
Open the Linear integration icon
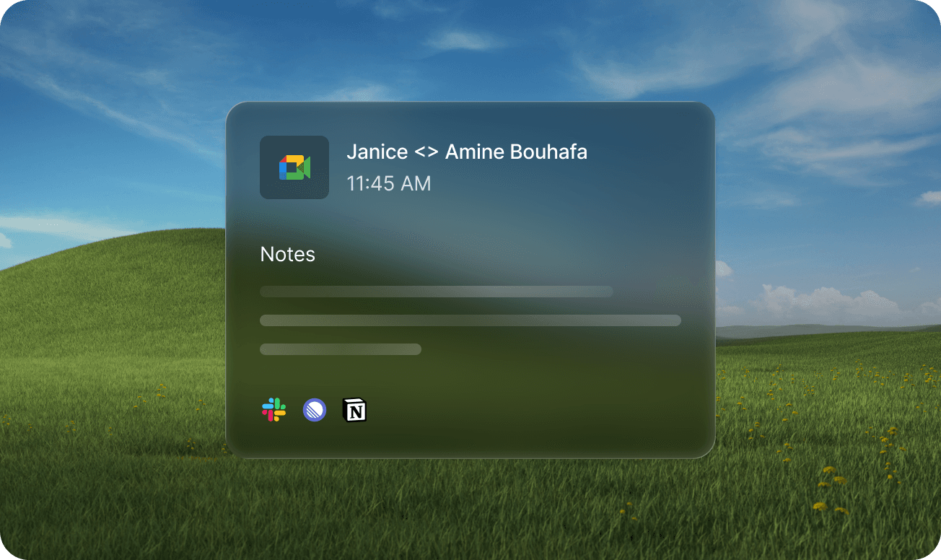coord(315,410)
